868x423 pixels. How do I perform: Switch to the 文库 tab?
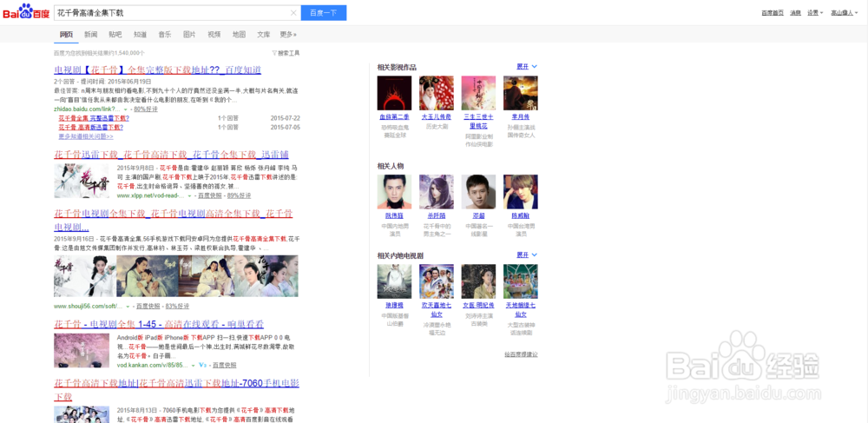(x=264, y=35)
